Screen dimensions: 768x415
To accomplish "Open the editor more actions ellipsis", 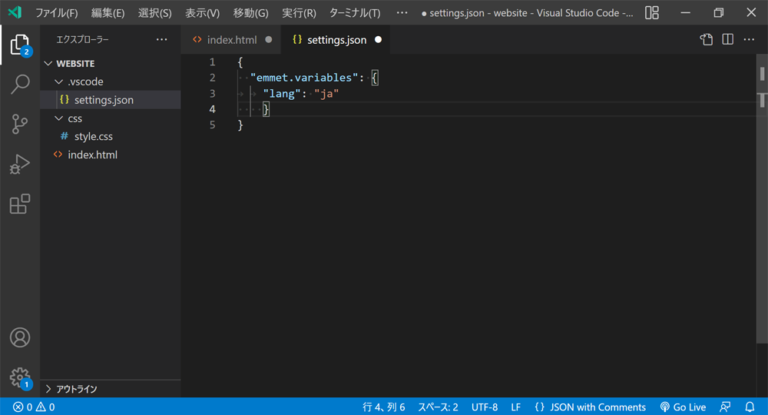I will tap(749, 40).
